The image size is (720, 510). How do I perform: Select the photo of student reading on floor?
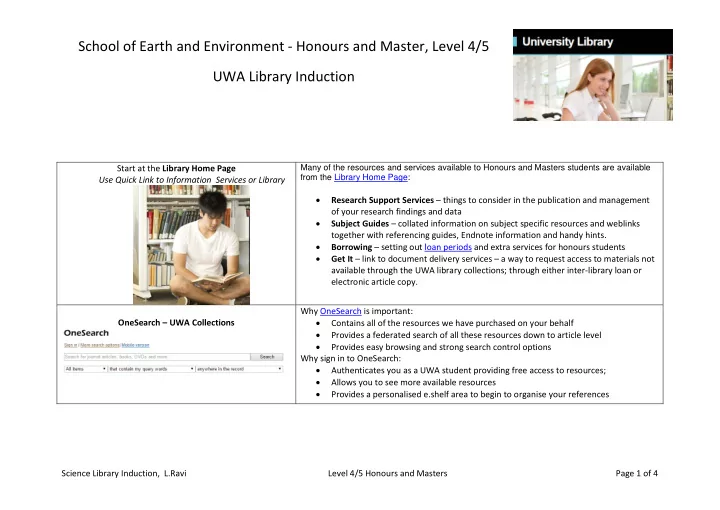191,245
